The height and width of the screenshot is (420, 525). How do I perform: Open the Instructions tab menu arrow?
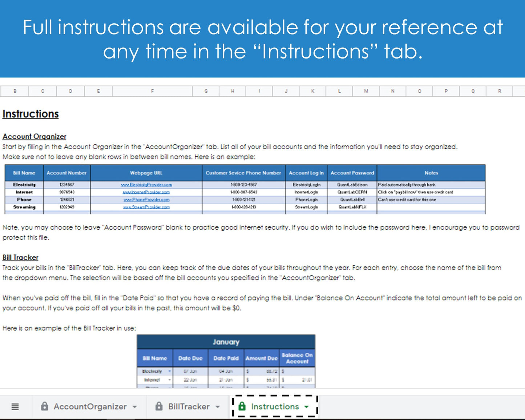coord(306,407)
